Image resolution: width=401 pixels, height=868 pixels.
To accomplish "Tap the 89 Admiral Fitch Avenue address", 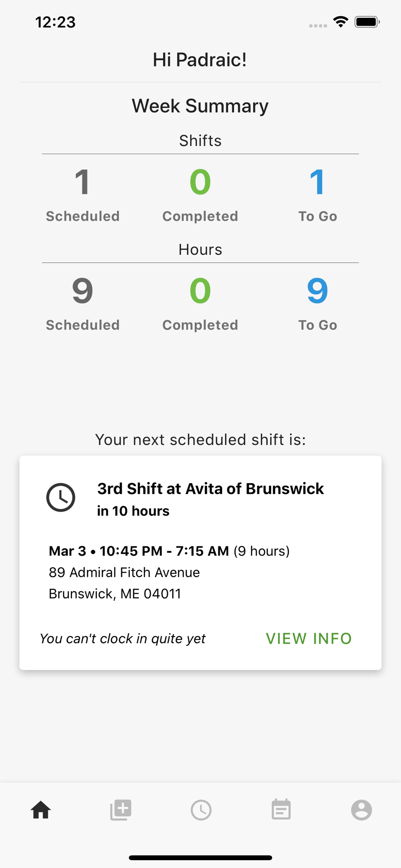I will click(x=124, y=572).
